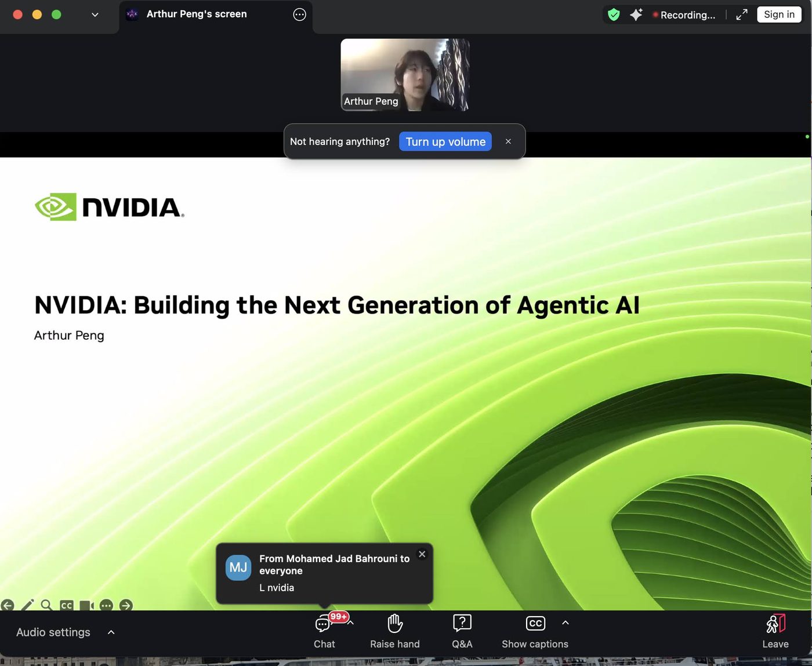Expand chat options caret

coord(351,623)
